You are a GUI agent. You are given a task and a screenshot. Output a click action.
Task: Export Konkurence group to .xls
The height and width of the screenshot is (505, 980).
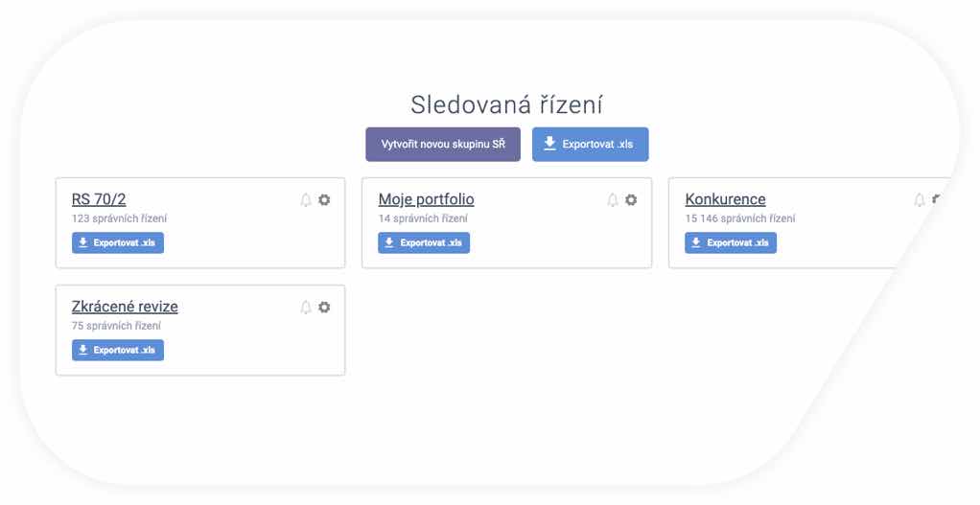pos(731,242)
